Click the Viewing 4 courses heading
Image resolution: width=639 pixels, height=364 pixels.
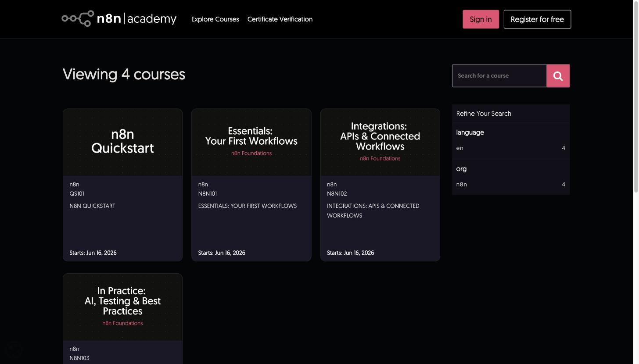124,74
